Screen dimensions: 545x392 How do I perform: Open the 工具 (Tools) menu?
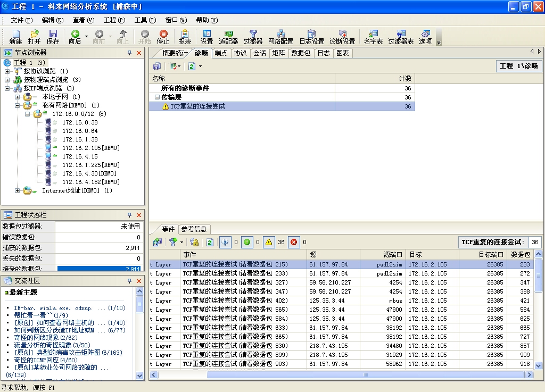(x=145, y=20)
